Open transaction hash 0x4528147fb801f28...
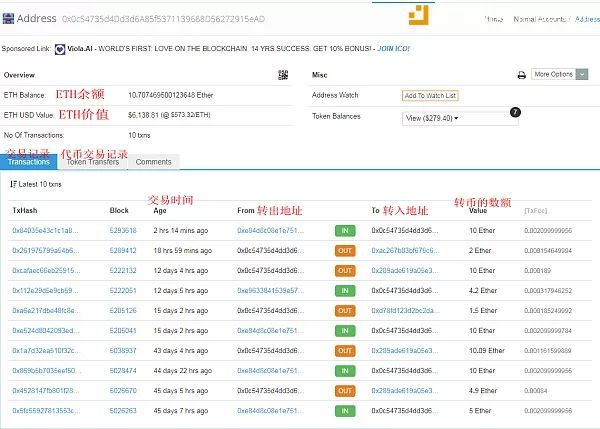This screenshot has height=429, width=600. 46,391
